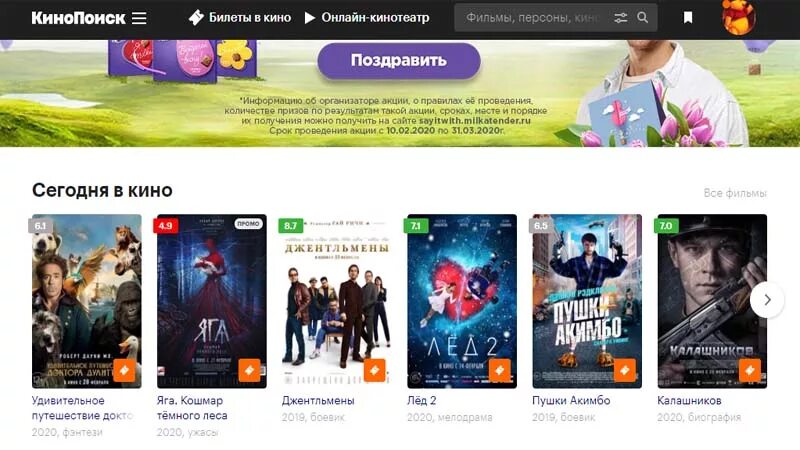Viewport: 800px width, 450px height.
Task: Open the Удивительное путешествие poster thumbnail
Action: (87, 301)
